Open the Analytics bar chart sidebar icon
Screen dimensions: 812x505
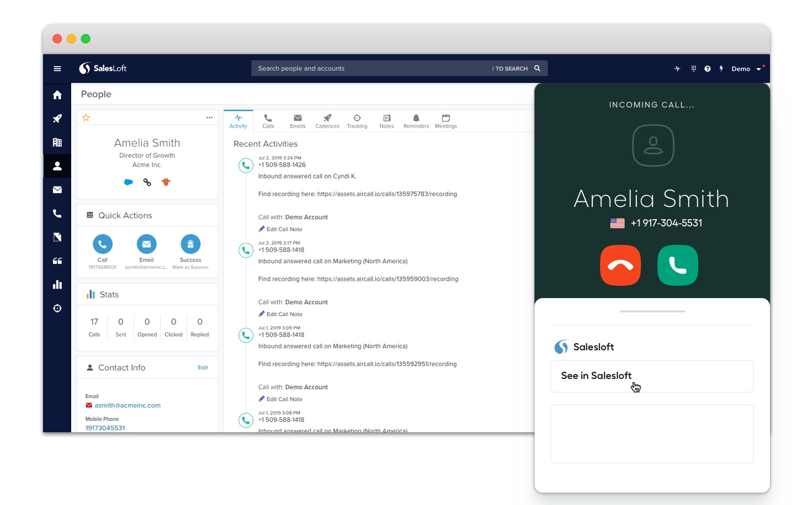tap(57, 285)
